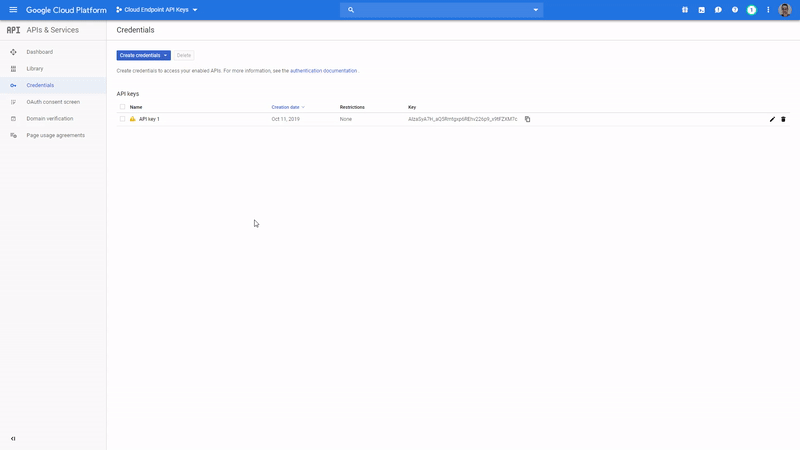Click the Dashboard sidebar icon
The height and width of the screenshot is (450, 800).
coord(13,52)
